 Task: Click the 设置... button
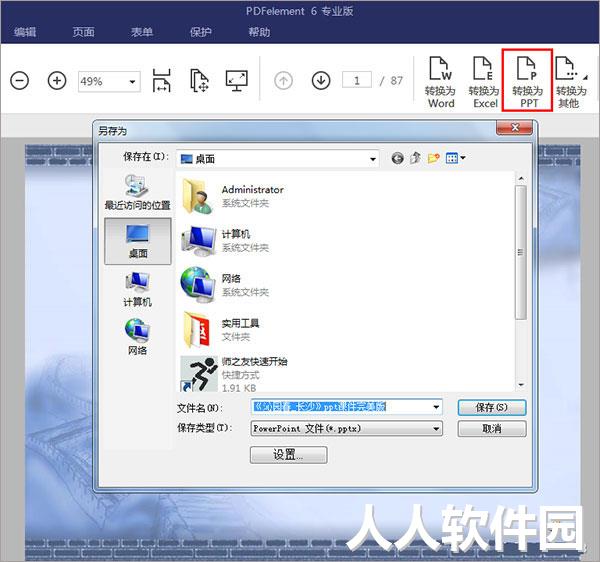pyautogui.click(x=289, y=455)
